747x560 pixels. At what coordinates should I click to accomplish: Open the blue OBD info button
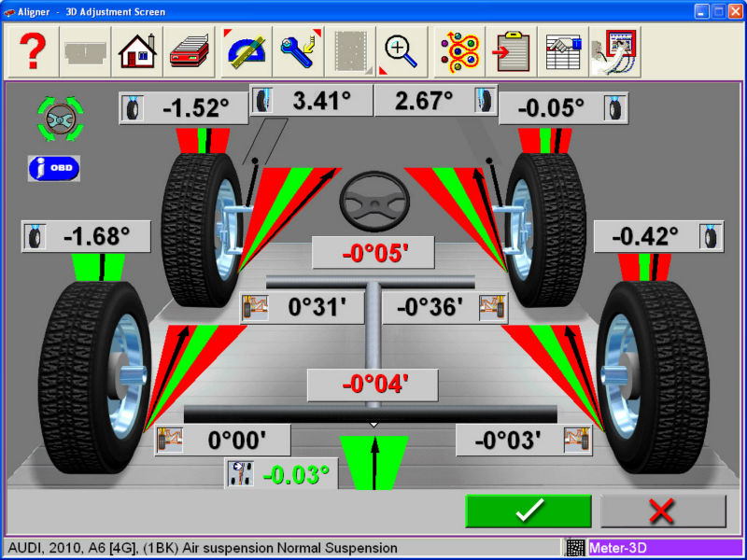click(x=54, y=168)
